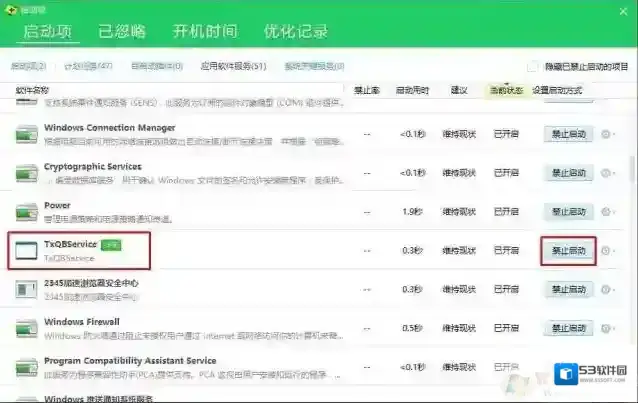638x403 pixels.
Task: Click the Cryptographic Services row icon
Action: click(26, 173)
